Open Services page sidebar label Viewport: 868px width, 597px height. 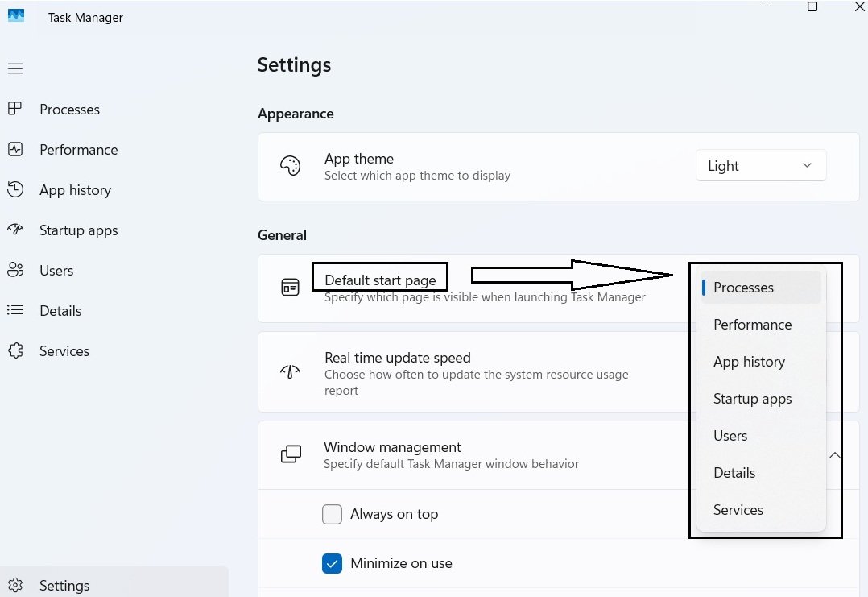64,351
